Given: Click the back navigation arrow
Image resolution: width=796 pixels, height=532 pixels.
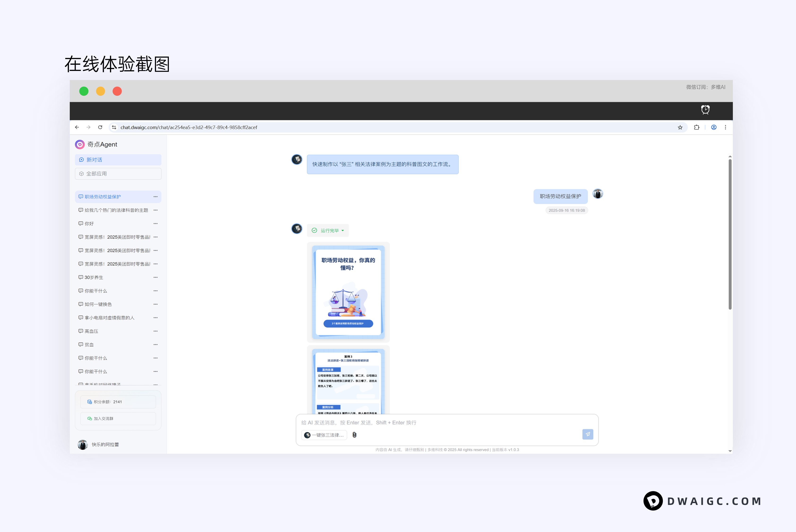Looking at the screenshot, I should coord(77,127).
